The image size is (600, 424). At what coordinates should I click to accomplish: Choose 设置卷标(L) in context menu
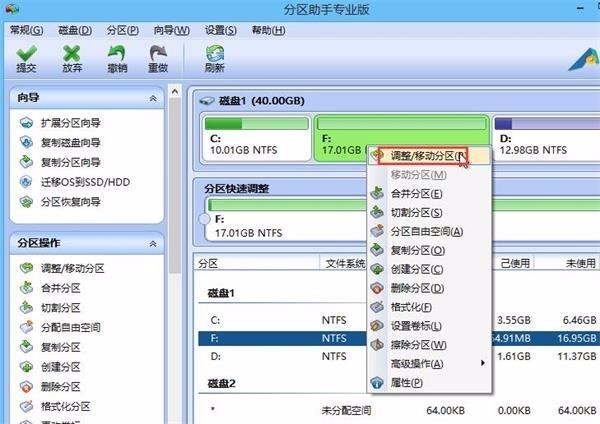pos(429,326)
